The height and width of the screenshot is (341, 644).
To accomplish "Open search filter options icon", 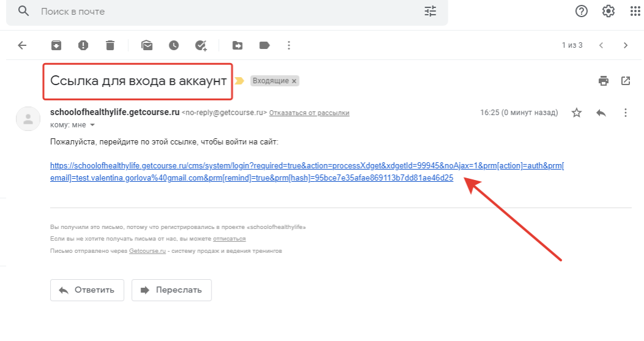I will click(x=431, y=11).
